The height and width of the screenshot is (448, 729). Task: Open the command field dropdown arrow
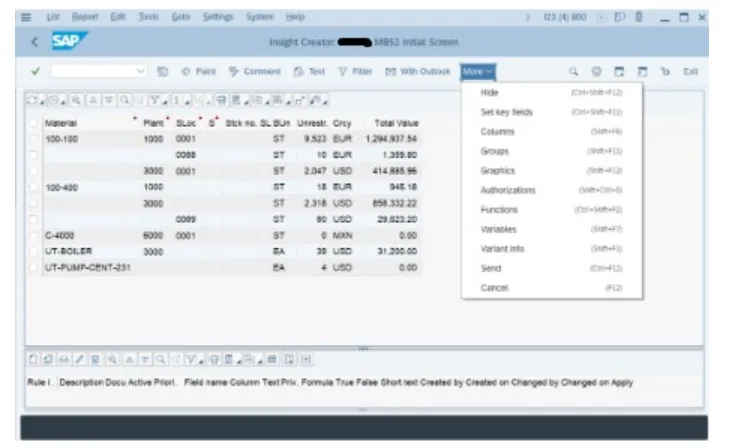pos(140,71)
